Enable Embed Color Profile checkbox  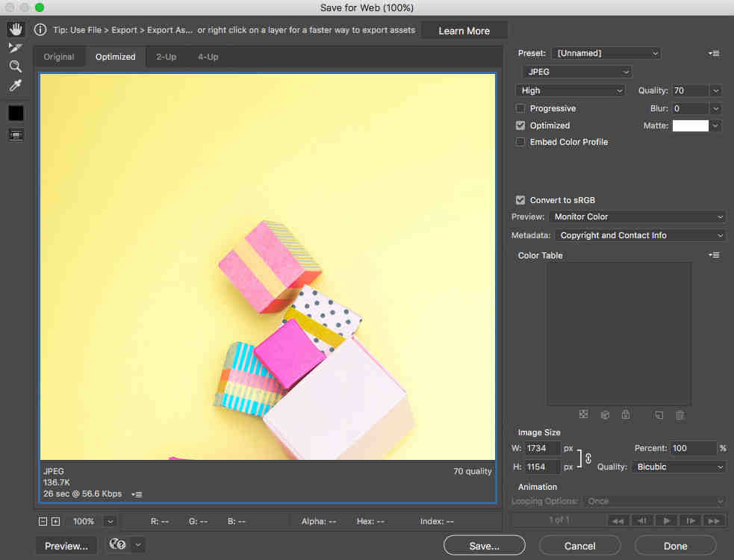coord(520,142)
